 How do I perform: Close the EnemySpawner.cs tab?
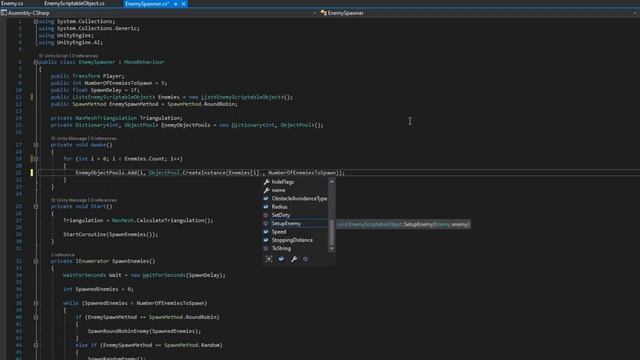point(183,4)
